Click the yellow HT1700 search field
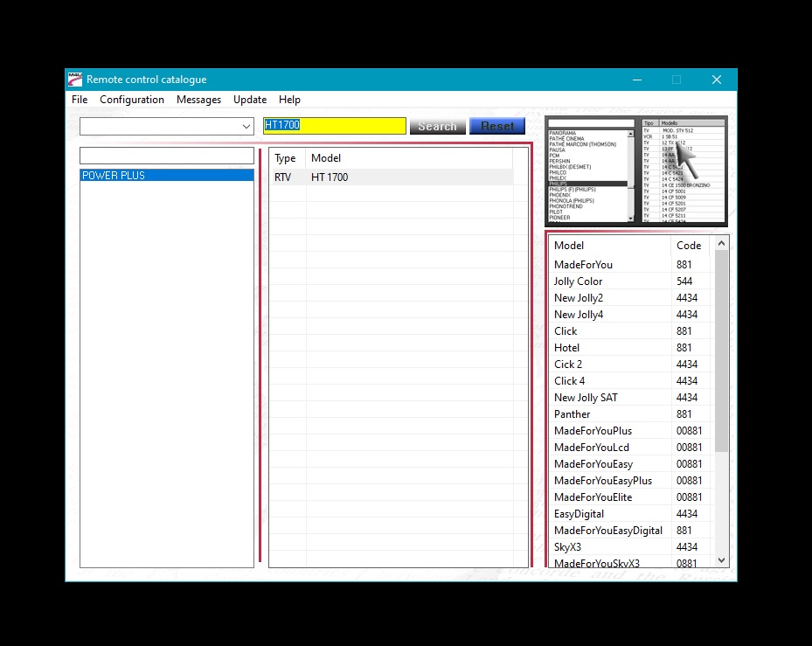Image resolution: width=812 pixels, height=646 pixels. point(334,126)
